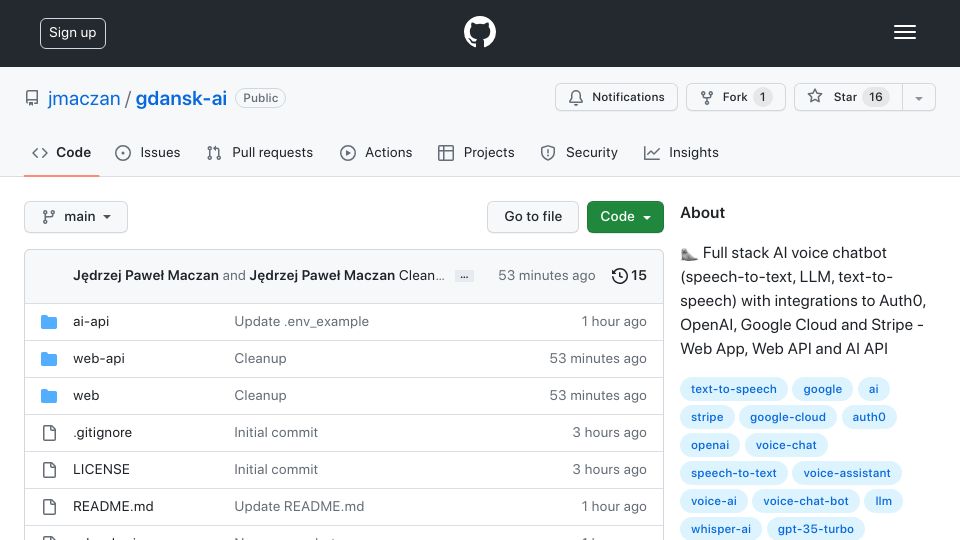Open the 'Update .env_example' commit message
This screenshot has height=540, width=960.
(302, 321)
